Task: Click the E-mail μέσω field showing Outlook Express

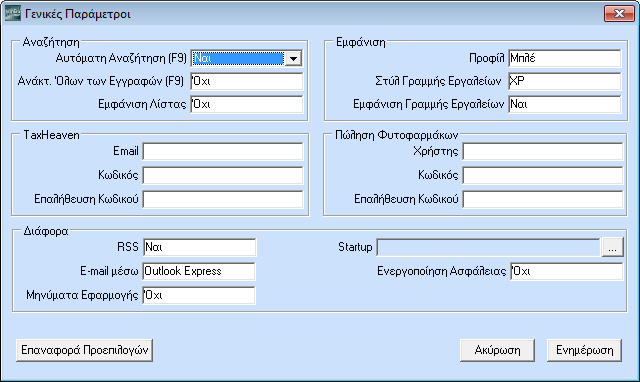Action: point(199,271)
